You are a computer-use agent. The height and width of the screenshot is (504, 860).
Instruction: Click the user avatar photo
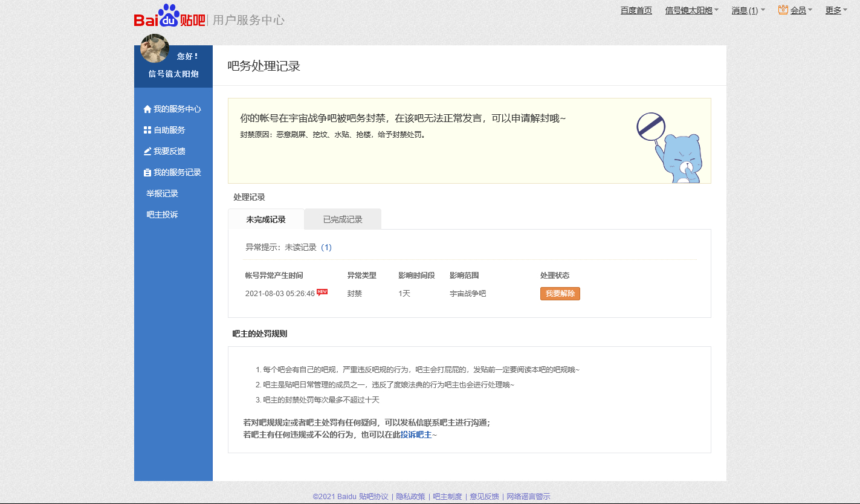(155, 48)
